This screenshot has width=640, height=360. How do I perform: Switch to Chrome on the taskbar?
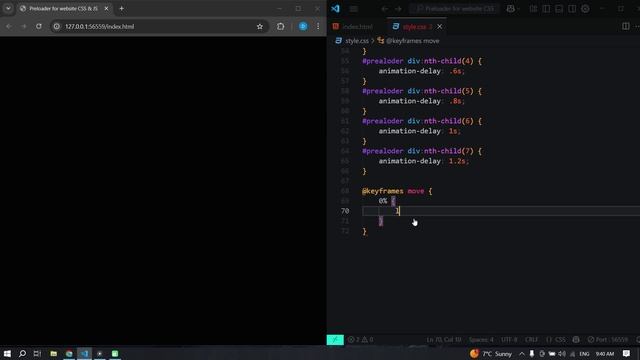tap(69, 353)
